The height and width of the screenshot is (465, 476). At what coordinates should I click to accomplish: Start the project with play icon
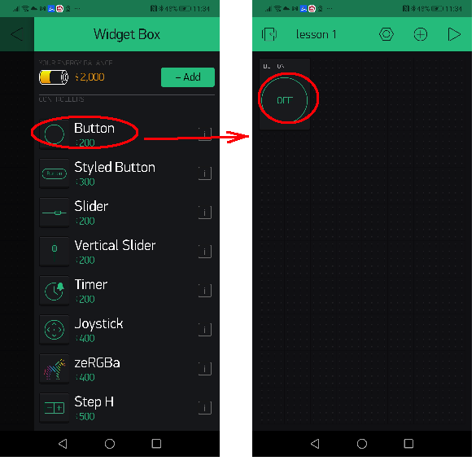coord(454,34)
